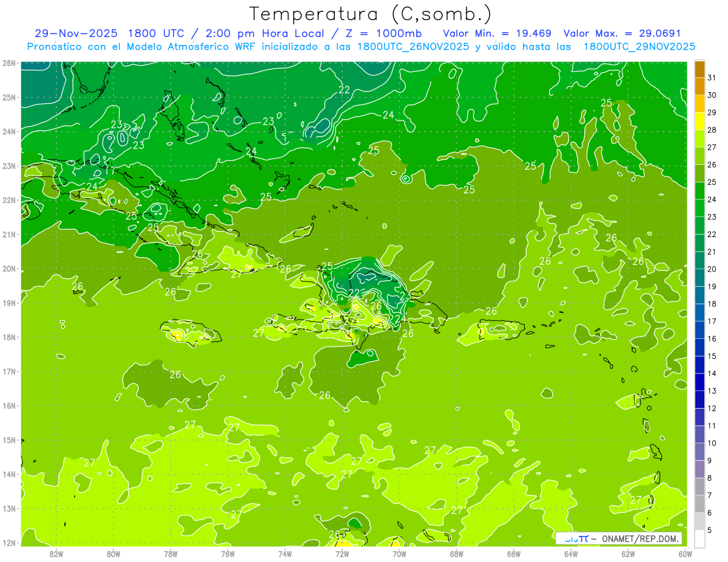Screen dimensions: 728x562
Task: Click the 17N latitude axis label
Action: click(x=8, y=372)
